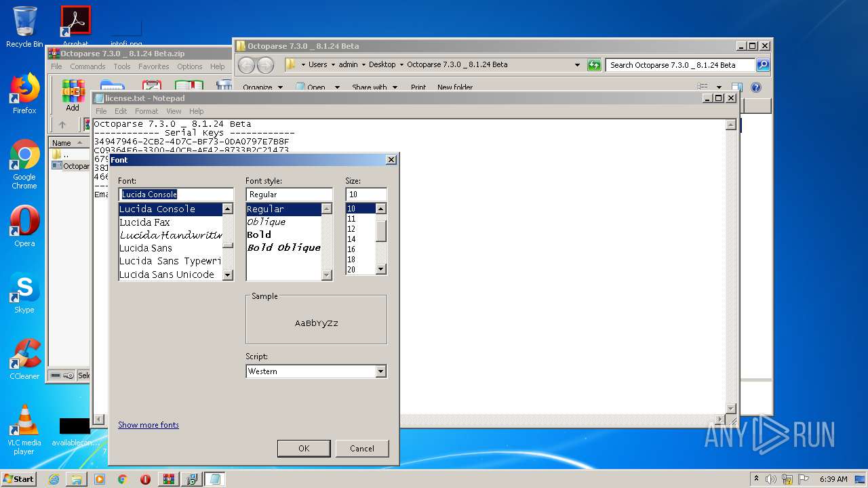Expand the Users breadcrumb arrow in Explorer
The image size is (868, 488).
click(332, 65)
